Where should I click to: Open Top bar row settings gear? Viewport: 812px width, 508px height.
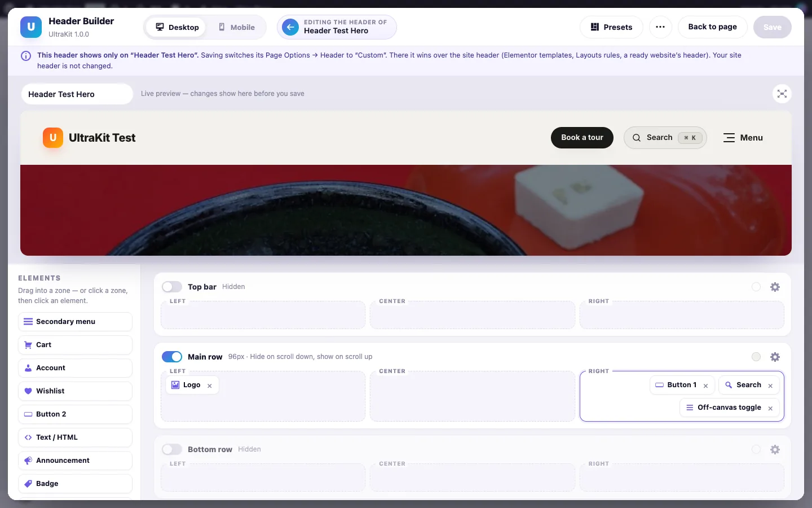point(775,287)
